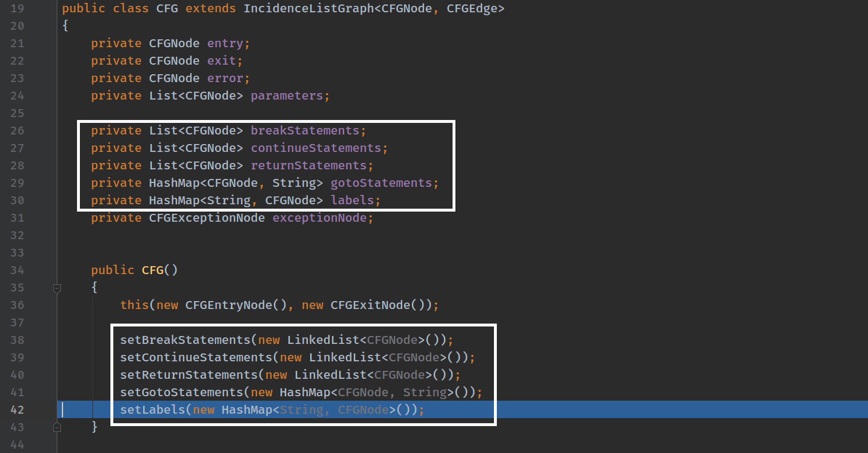Click the error field name
This screenshot has width=868, height=453.
[225, 78]
